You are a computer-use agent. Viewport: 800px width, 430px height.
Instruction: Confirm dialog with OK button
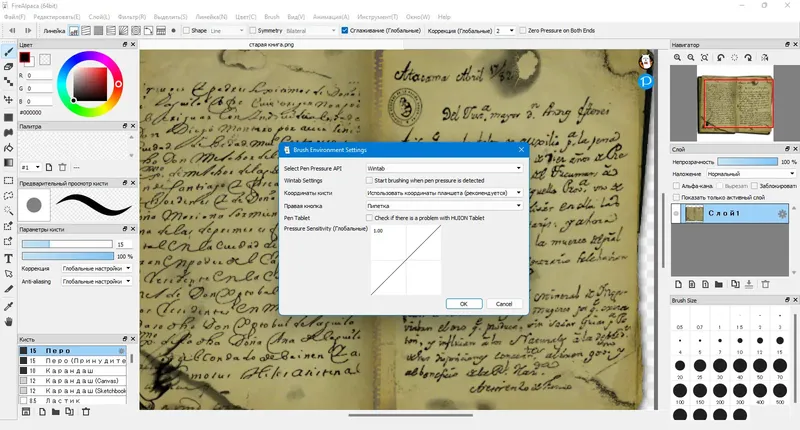pos(464,303)
